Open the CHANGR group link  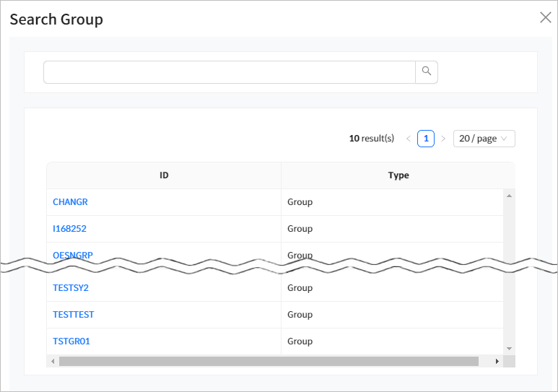pyautogui.click(x=70, y=202)
